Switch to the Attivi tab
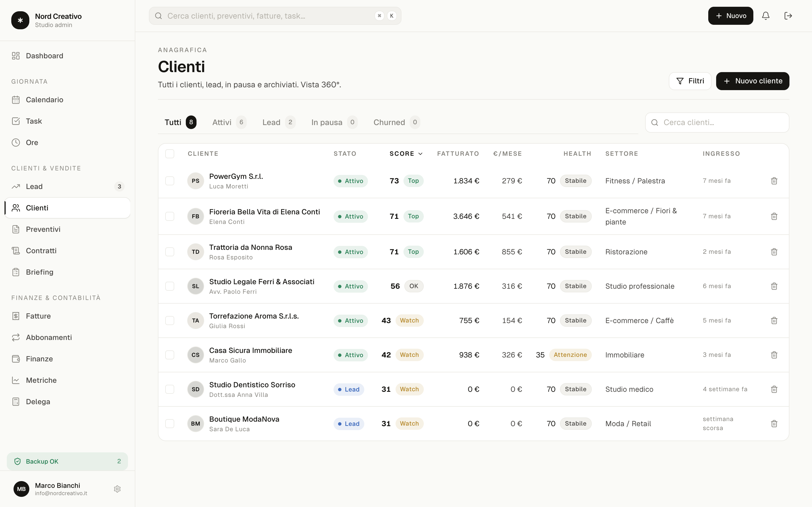The height and width of the screenshot is (507, 812). 229,123
